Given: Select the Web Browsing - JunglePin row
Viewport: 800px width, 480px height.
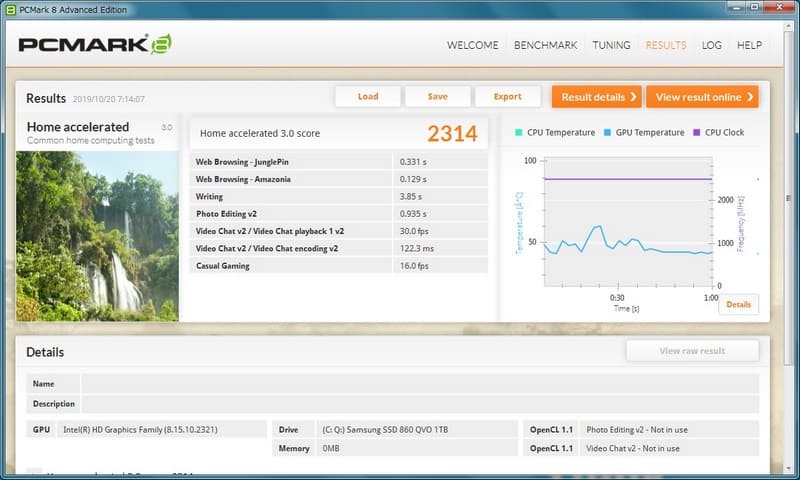Looking at the screenshot, I should [339, 162].
